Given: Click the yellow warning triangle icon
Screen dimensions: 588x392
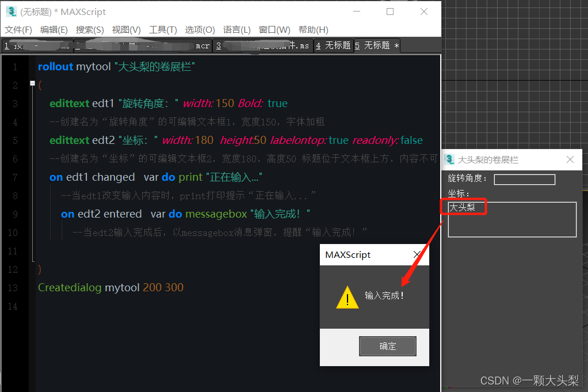Looking at the screenshot, I should click(x=348, y=299).
